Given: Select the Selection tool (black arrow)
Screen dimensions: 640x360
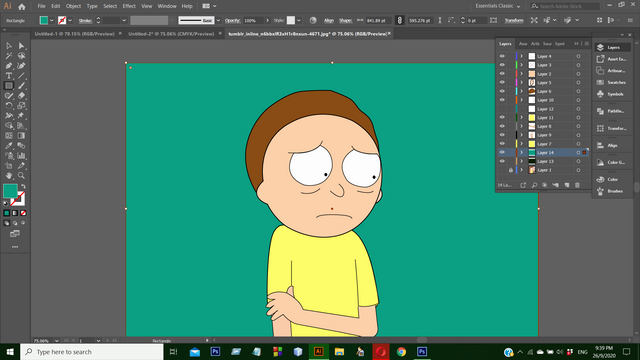Looking at the screenshot, I should [9, 46].
